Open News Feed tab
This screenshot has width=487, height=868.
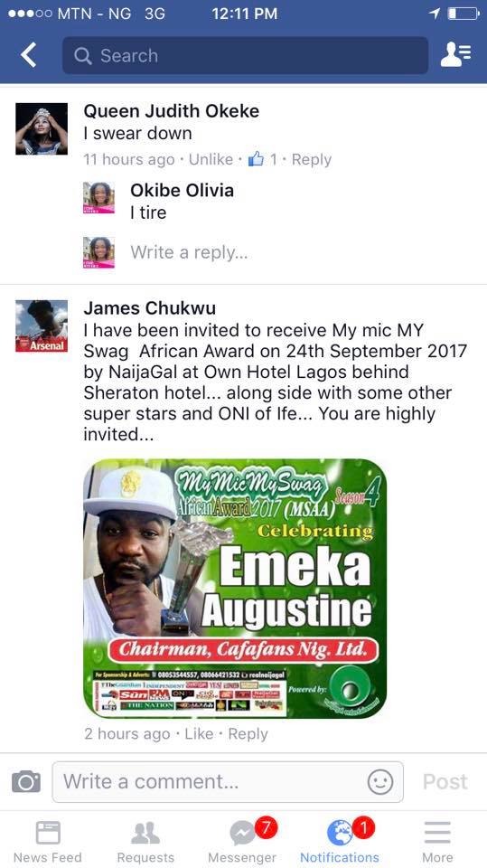click(x=48, y=841)
